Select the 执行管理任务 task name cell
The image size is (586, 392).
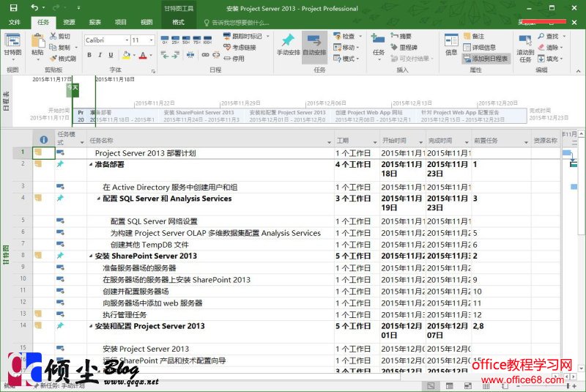click(x=210, y=314)
